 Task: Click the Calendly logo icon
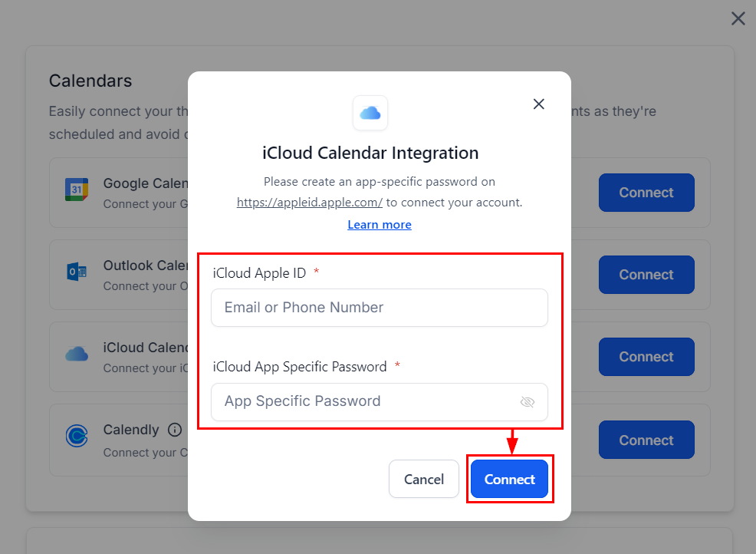click(77, 436)
